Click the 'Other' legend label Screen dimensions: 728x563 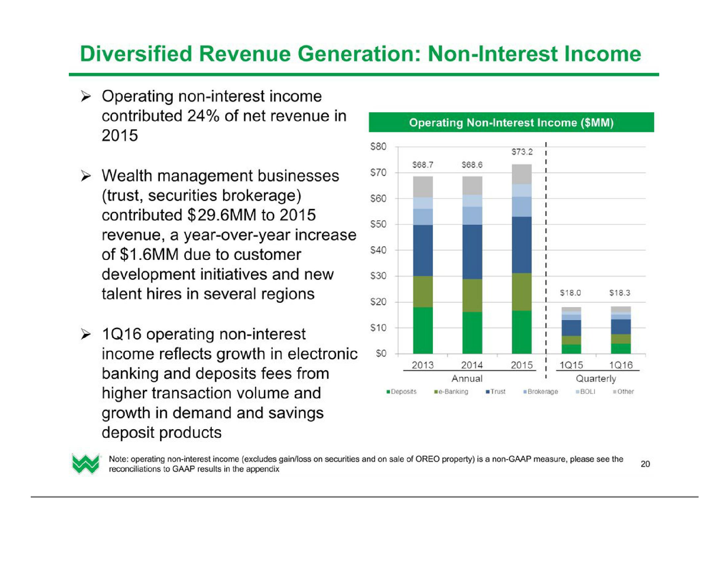[626, 391]
